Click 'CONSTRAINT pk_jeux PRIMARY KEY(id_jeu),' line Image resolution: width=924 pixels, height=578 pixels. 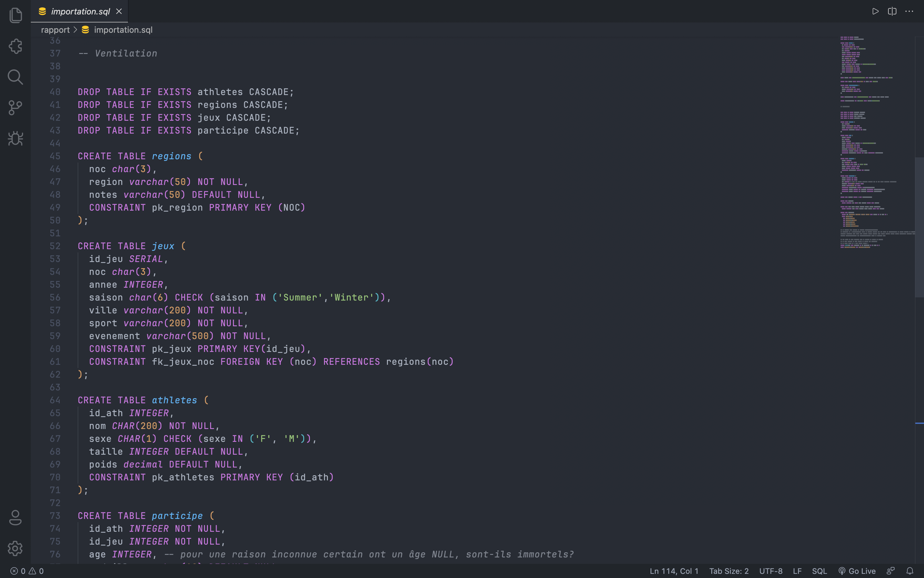click(200, 349)
